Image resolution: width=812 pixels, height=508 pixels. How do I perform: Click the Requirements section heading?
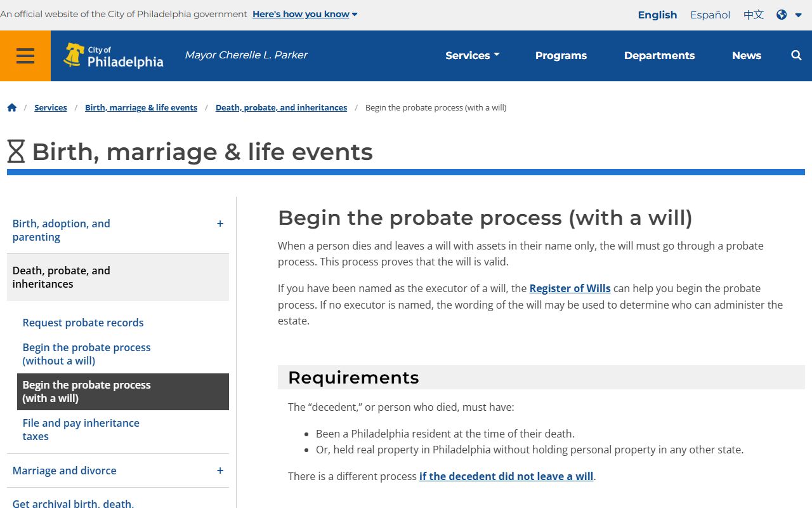pyautogui.click(x=353, y=377)
